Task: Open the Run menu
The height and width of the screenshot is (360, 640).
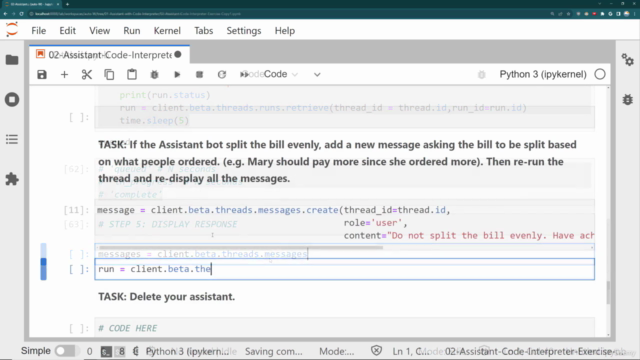Action: 131,31
